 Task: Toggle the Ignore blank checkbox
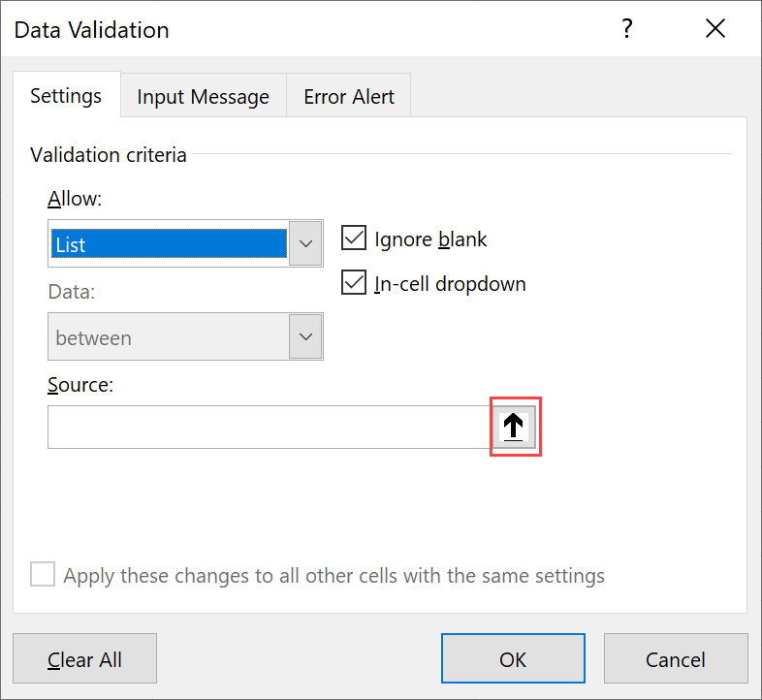(x=353, y=238)
